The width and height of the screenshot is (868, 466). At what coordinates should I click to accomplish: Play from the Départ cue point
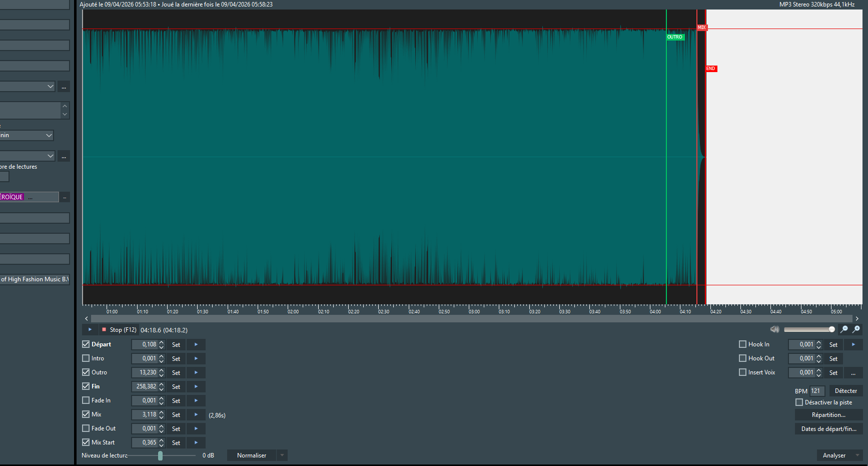[x=196, y=344]
